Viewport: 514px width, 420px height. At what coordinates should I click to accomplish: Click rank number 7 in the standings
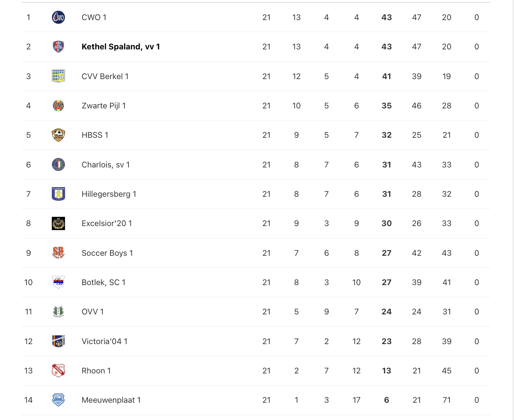[29, 194]
